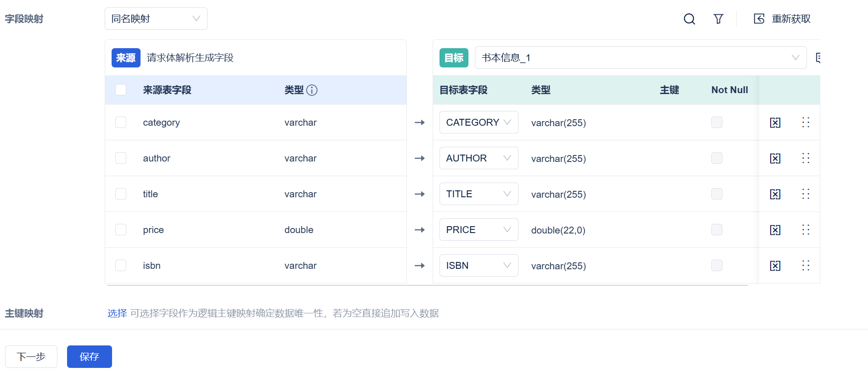
Task: Click delete icon on AUTHOR row
Action: tap(775, 158)
